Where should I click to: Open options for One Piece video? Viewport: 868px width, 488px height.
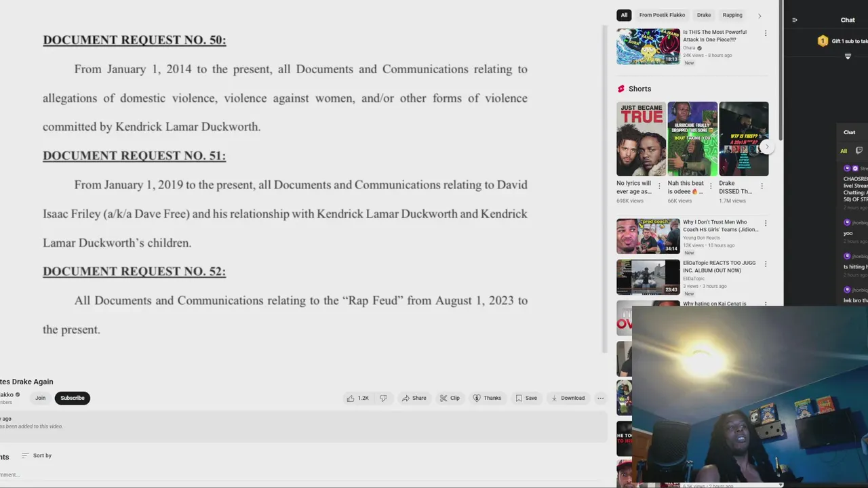pos(766,33)
